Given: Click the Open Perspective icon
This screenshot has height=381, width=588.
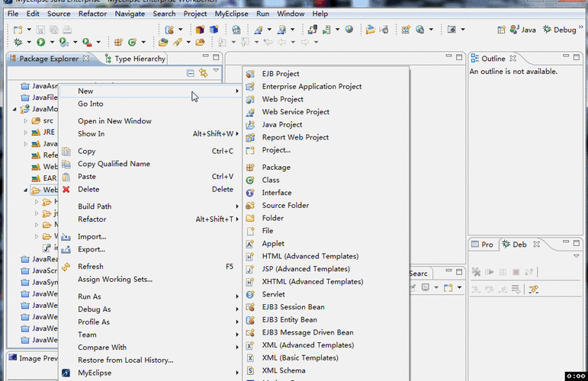Looking at the screenshot, I should coord(501,30).
